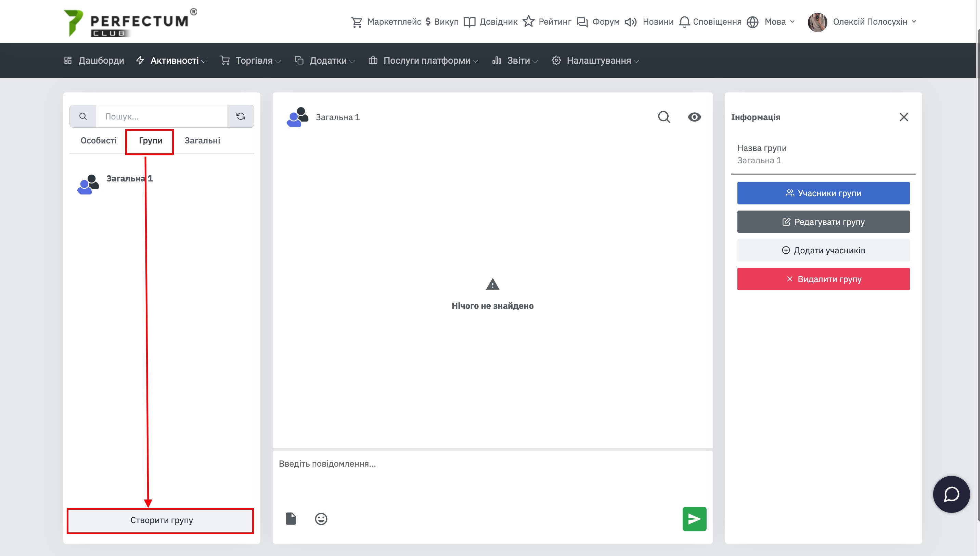Switch to the Загальні tab
The width and height of the screenshot is (980, 556).
click(x=202, y=140)
